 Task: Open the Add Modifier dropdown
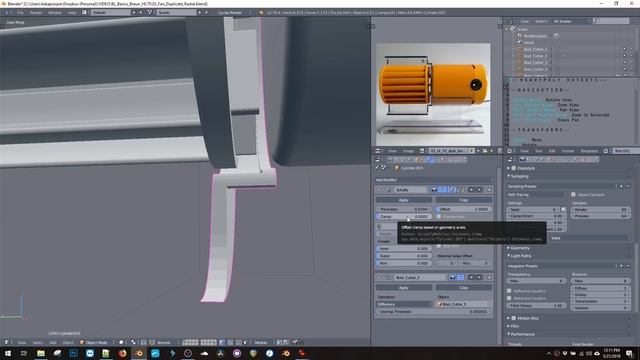[x=434, y=180]
